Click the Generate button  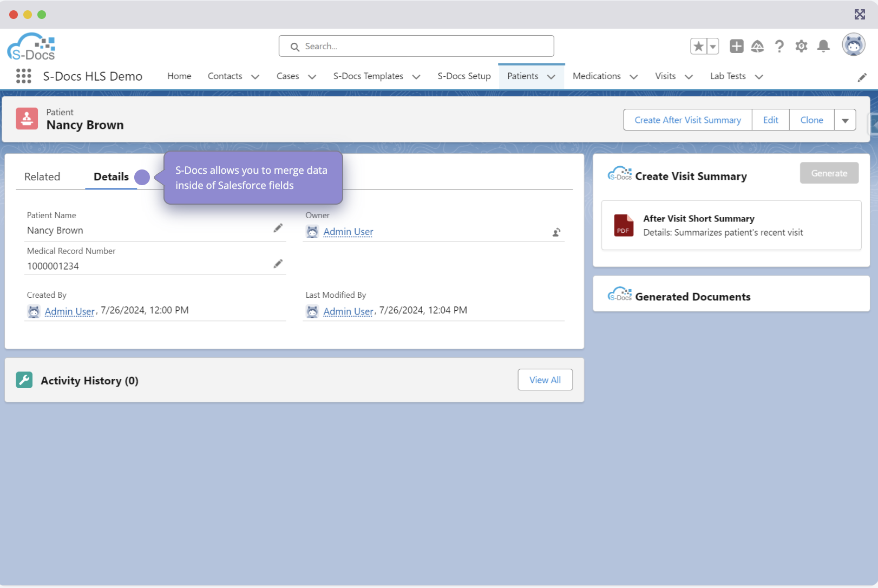[829, 173]
